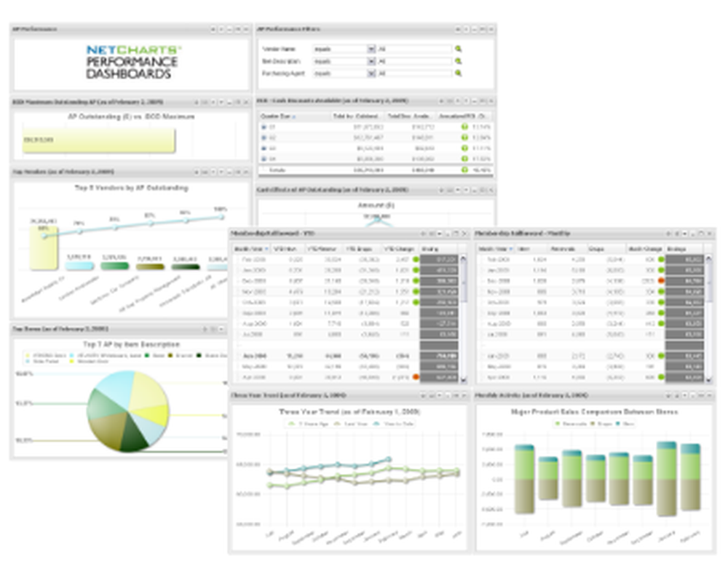Click scroll-down arrow in Membership Monthly table
Viewport: 728px width, 570px height.
(x=708, y=379)
